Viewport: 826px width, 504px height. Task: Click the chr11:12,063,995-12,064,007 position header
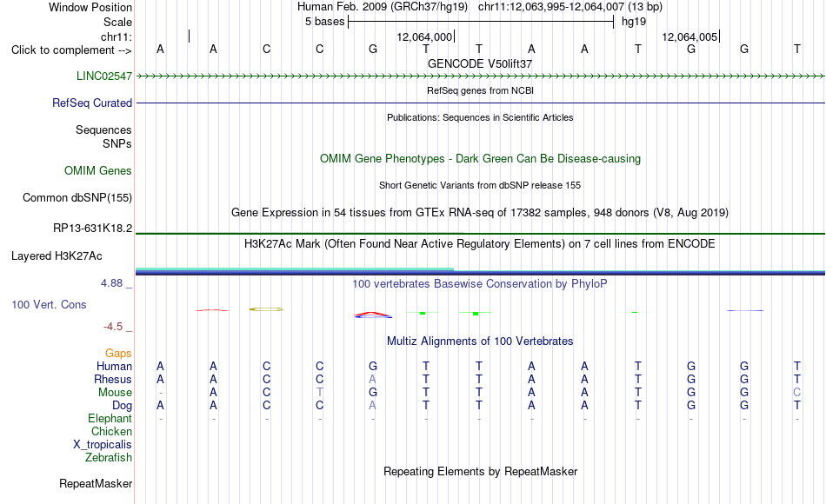tap(570, 7)
